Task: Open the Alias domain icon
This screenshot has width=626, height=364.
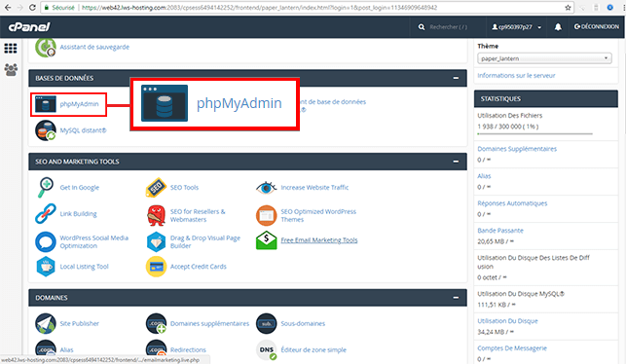Action: point(46,349)
